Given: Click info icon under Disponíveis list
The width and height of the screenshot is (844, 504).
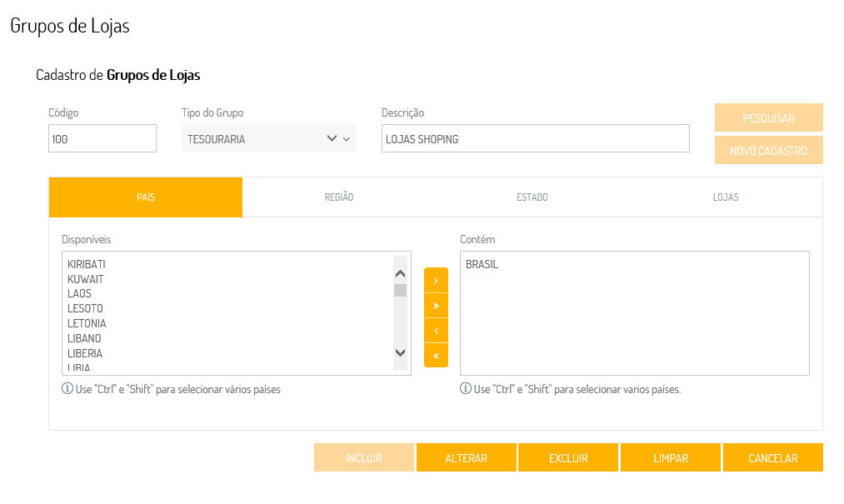Looking at the screenshot, I should tap(67, 389).
